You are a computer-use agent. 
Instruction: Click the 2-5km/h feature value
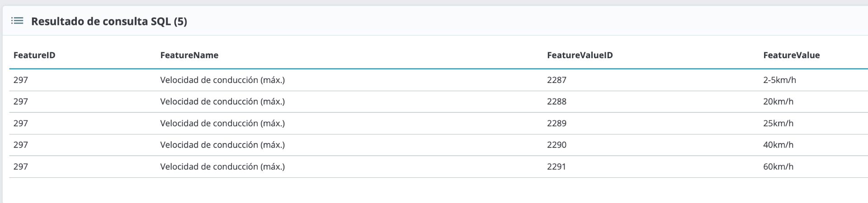(x=779, y=80)
